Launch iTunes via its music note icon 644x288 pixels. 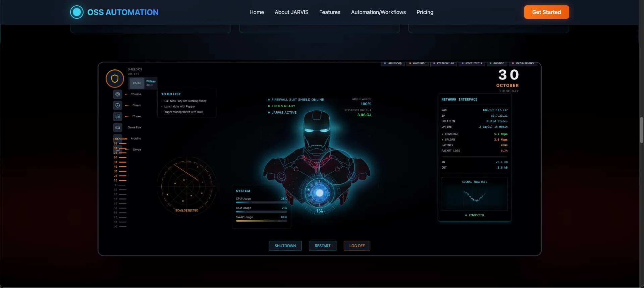117,116
